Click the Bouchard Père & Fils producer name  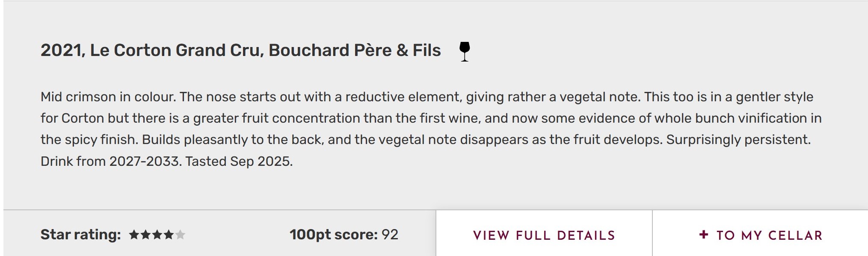click(x=355, y=50)
